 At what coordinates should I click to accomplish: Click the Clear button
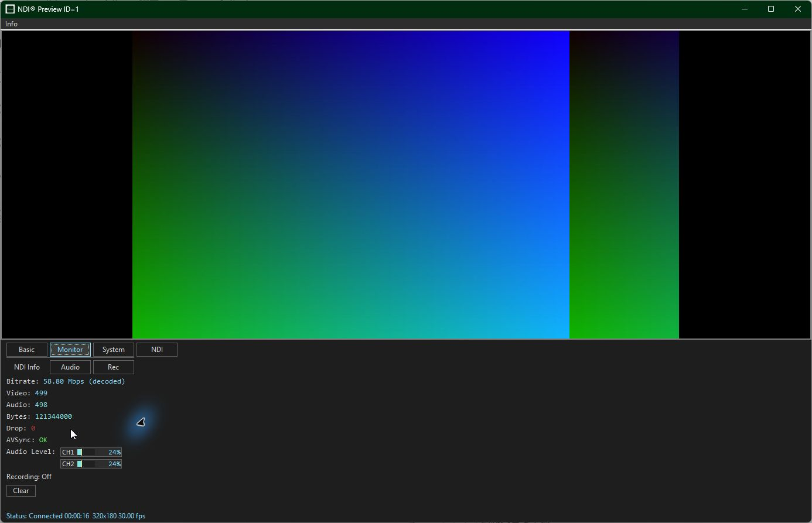(x=21, y=491)
